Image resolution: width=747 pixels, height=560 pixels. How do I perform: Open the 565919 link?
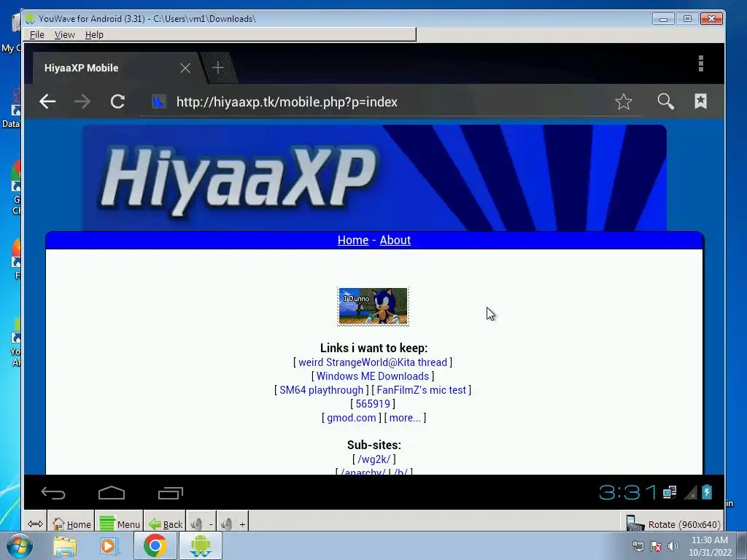373,404
